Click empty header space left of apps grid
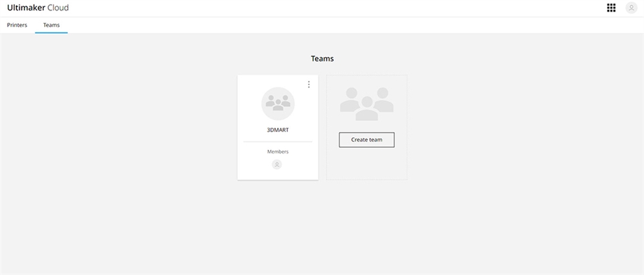Viewport: 644px width, 275px height. tap(503, 8)
